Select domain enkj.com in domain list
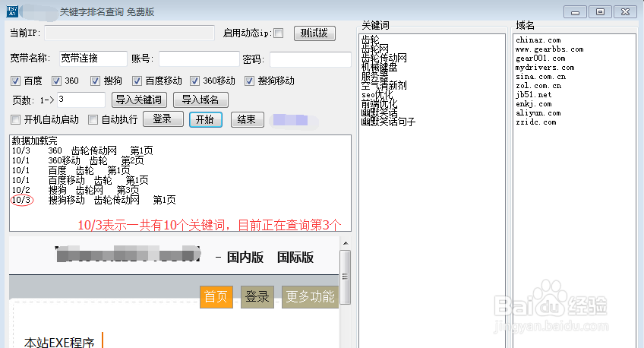Image resolution: width=644 pixels, height=348 pixels. [x=534, y=104]
